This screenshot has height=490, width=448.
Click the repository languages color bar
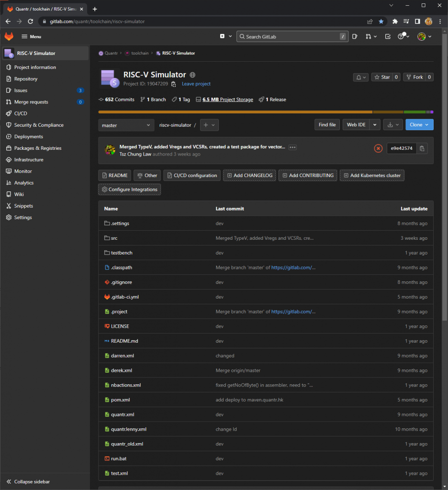click(266, 112)
